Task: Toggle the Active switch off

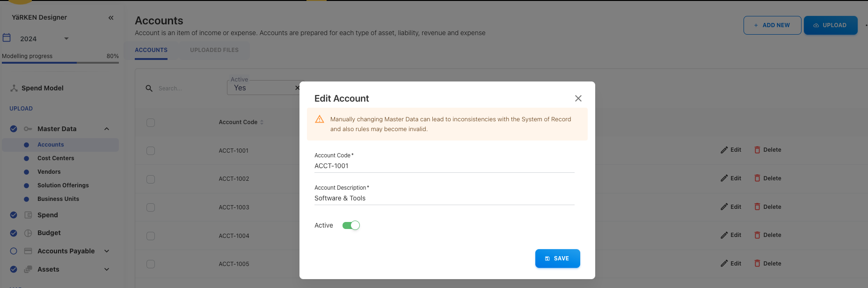Action: [x=351, y=225]
